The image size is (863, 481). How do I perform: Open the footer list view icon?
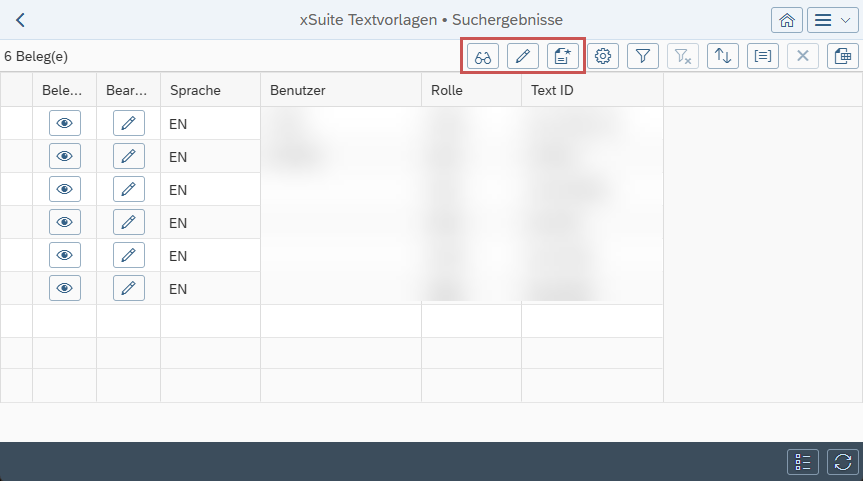pos(802,462)
